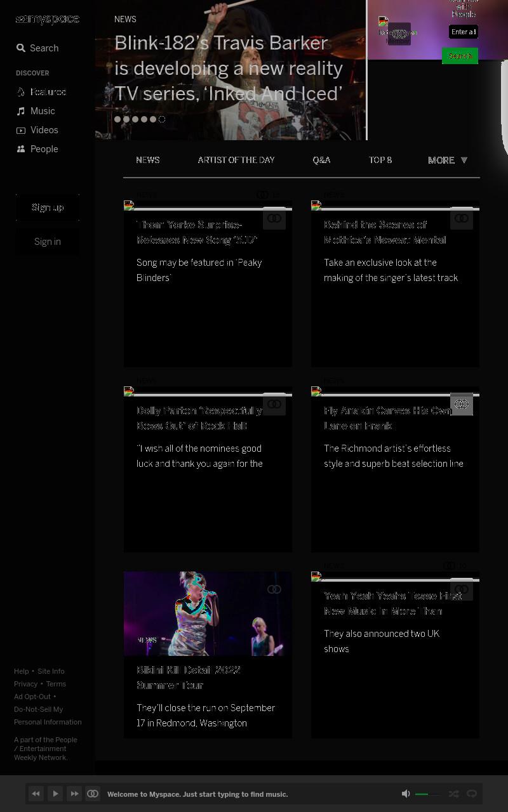The height and width of the screenshot is (812, 508).
Task: Open Bikini Kill Detail 2022 Summer Tour
Action: click(189, 678)
